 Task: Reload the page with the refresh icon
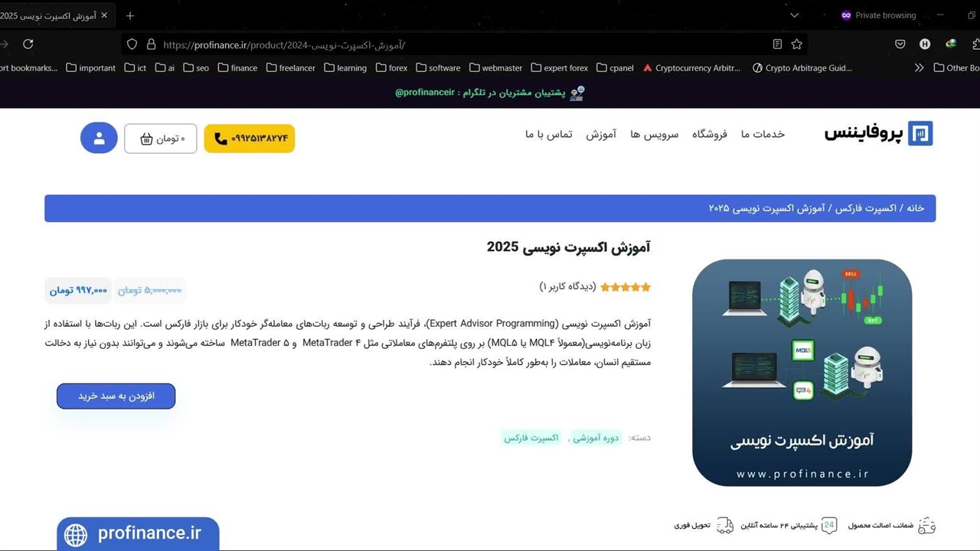(28, 44)
